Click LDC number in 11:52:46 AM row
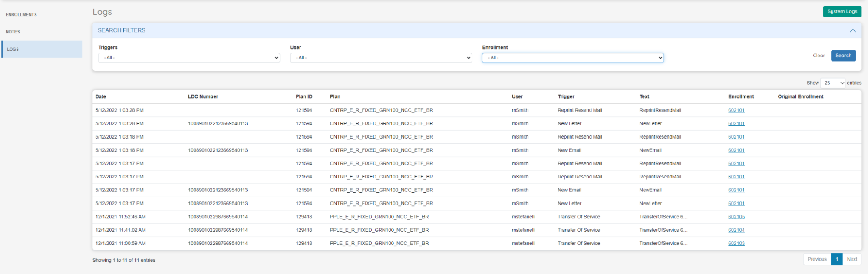 tap(218, 217)
